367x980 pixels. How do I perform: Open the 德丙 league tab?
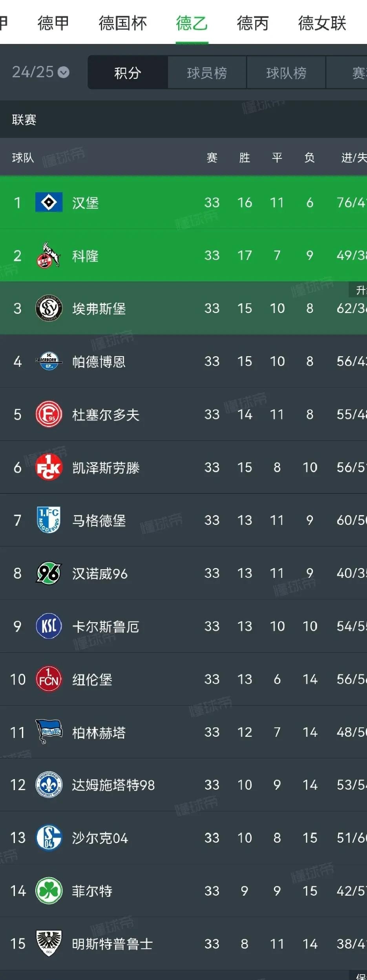(x=252, y=23)
